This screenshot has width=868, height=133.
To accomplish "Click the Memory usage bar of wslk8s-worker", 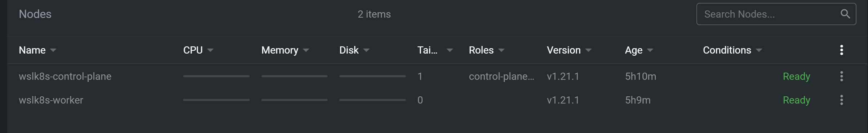I will [294, 100].
